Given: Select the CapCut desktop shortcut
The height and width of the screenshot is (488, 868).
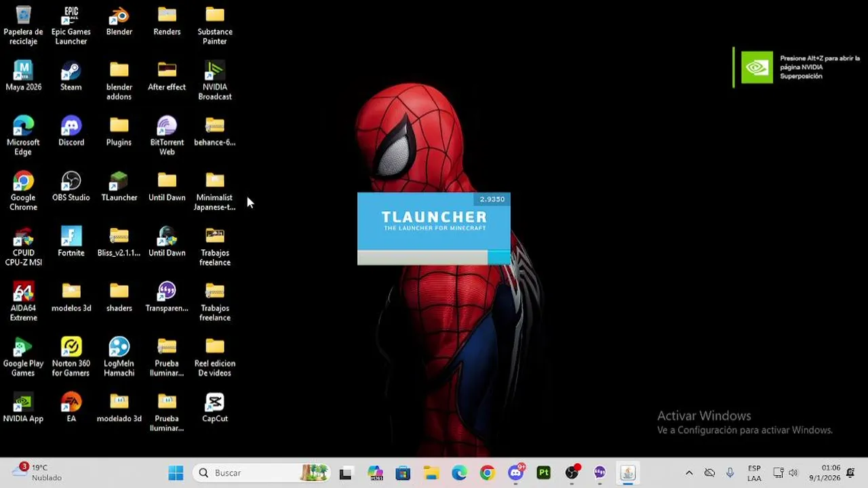Looking at the screenshot, I should coord(215,407).
